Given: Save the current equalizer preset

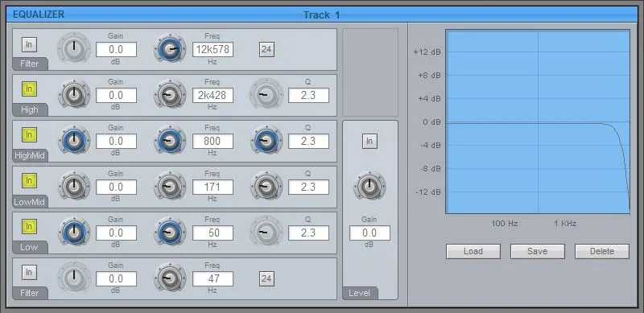Looking at the screenshot, I should pos(538,251).
